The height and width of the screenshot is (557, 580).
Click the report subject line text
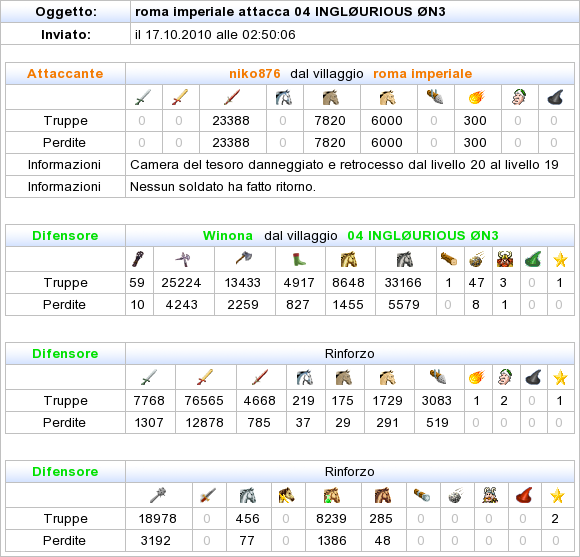(x=290, y=11)
